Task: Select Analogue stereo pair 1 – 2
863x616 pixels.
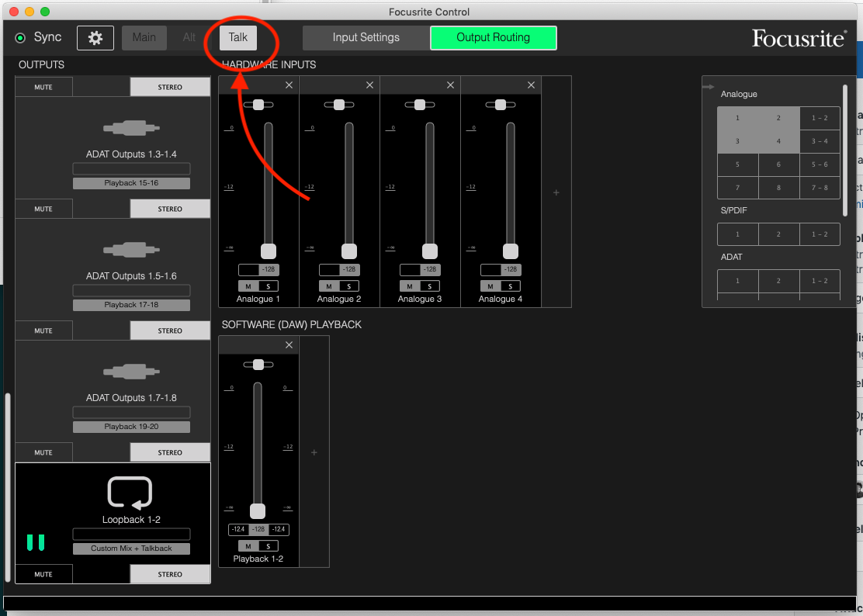Action: coord(820,118)
